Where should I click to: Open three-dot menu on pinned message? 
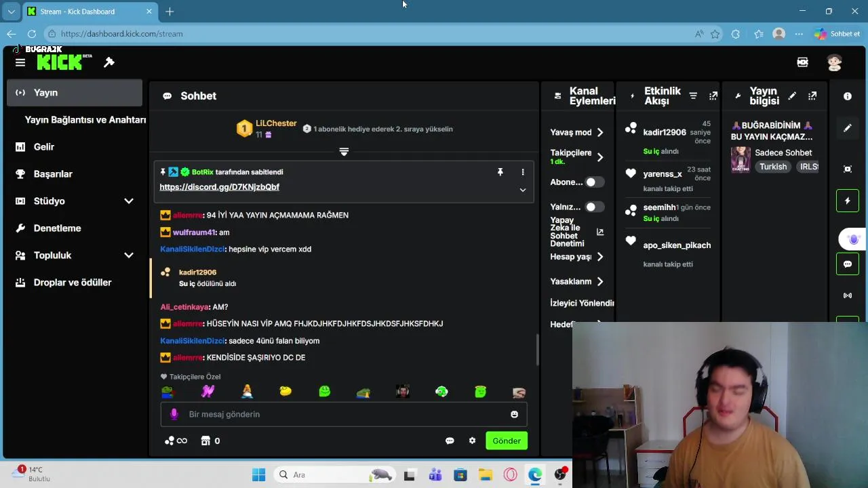[523, 172]
